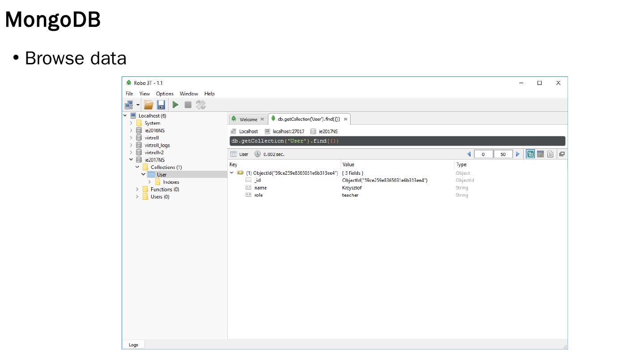Expand the Indexes folder under User
Viewport: 644px width, 362px height.
(150, 182)
